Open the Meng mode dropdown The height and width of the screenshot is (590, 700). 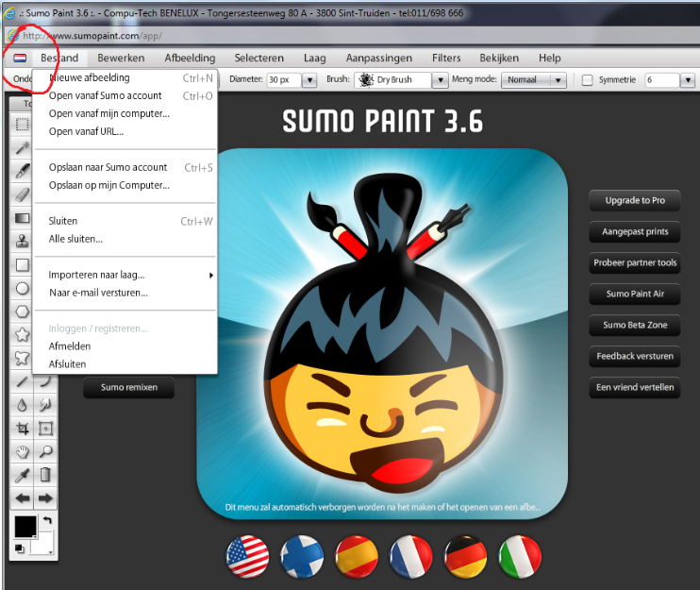pyautogui.click(x=558, y=80)
